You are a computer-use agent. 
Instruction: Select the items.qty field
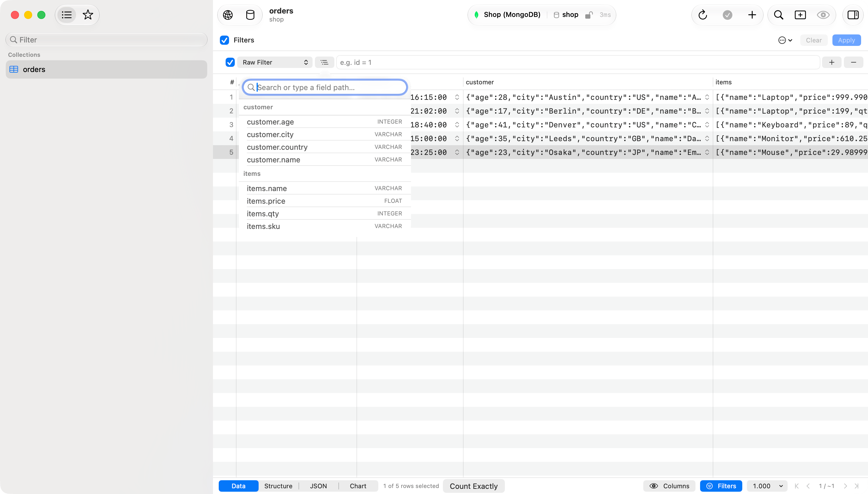tap(325, 213)
